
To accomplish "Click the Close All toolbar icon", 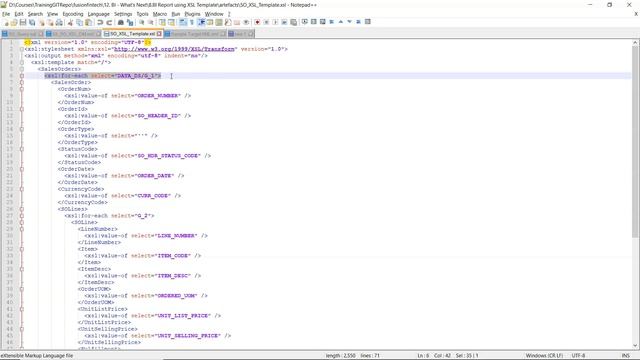I will point(50,22).
